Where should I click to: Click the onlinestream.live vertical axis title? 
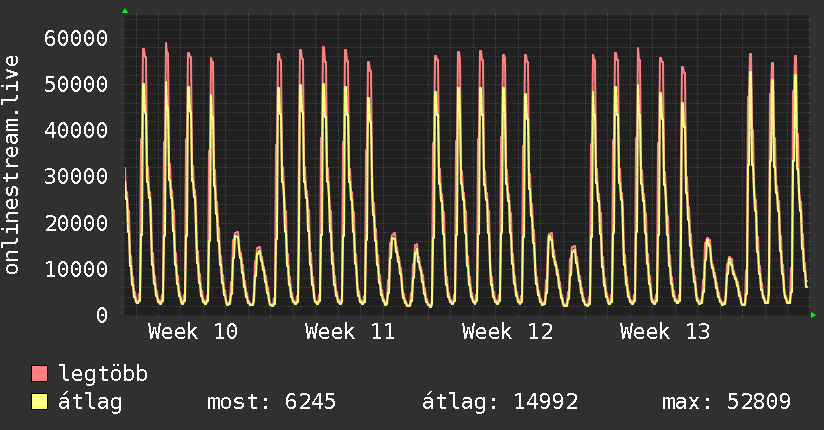(12, 165)
